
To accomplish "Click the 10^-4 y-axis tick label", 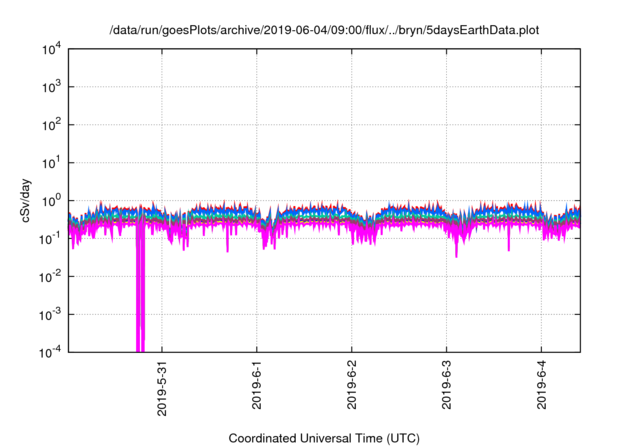I will [x=50, y=352].
